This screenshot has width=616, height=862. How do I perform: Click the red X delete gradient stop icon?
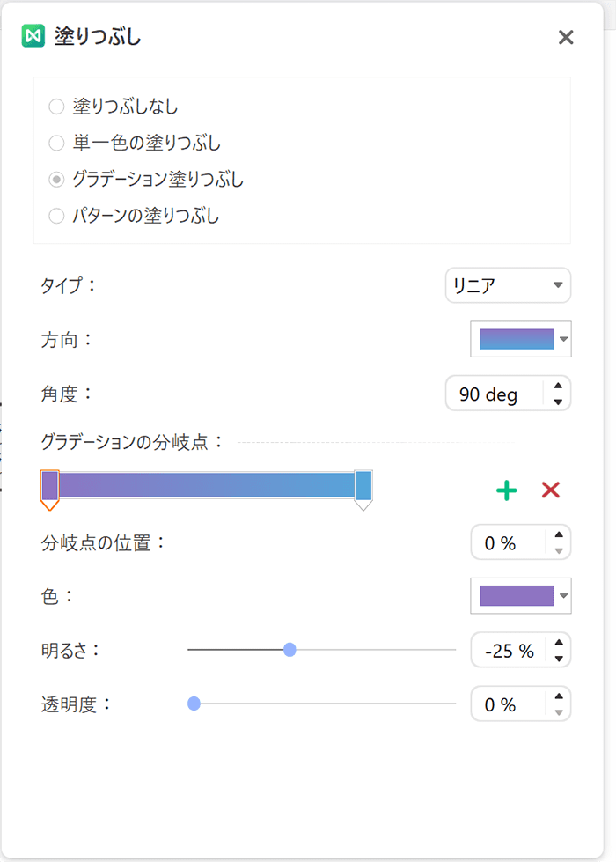(551, 490)
